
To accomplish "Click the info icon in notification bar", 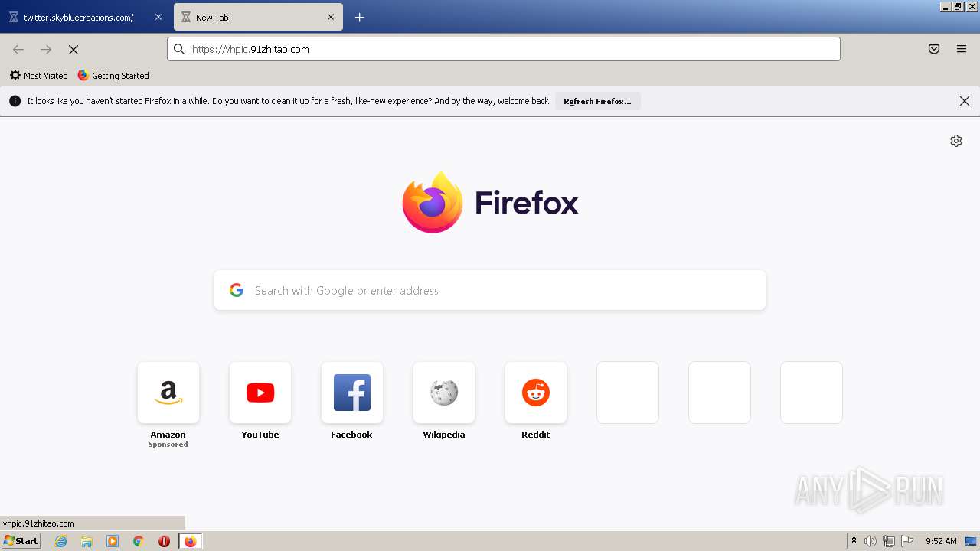I will [x=15, y=101].
